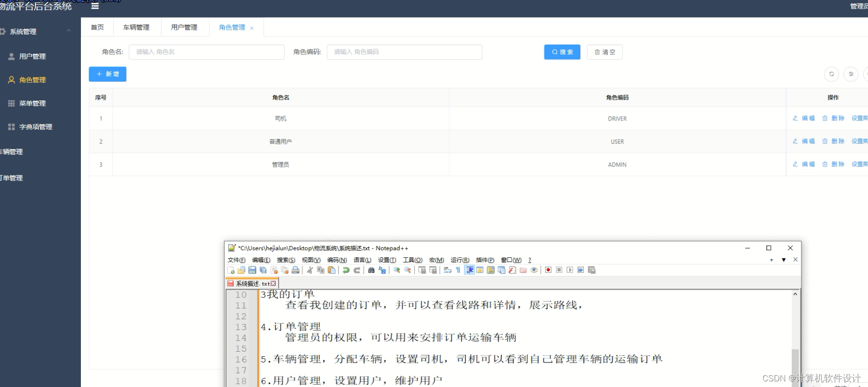Viewport: 868px width, 387px height.
Task: Click the Save All icon in Notepad++
Action: (263, 270)
